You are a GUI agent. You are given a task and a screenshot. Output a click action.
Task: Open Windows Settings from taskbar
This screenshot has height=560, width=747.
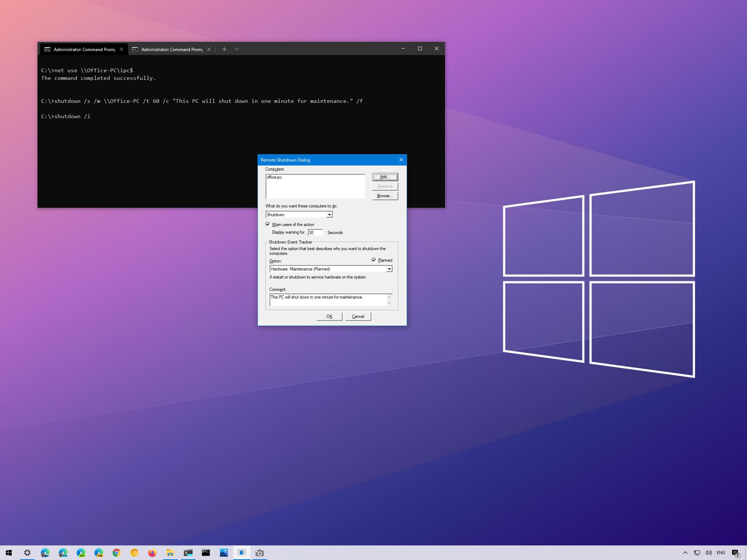tap(27, 552)
